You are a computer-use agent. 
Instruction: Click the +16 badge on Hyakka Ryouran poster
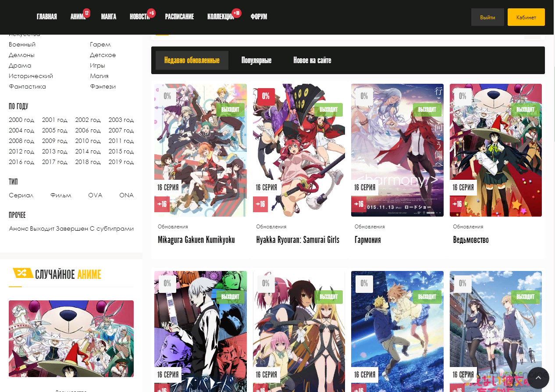coord(261,204)
